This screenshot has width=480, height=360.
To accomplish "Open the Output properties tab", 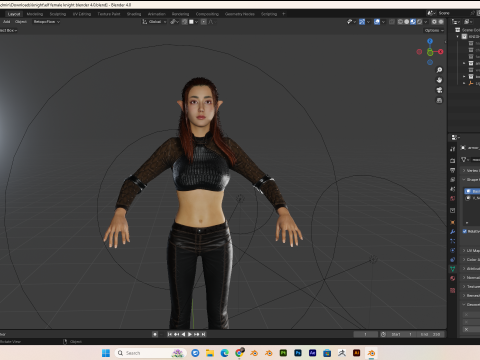I will pos(452,170).
